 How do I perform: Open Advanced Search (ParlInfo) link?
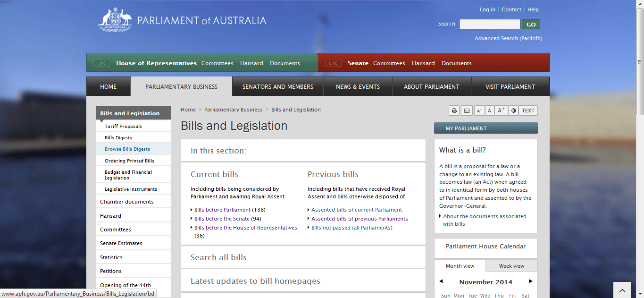509,38
